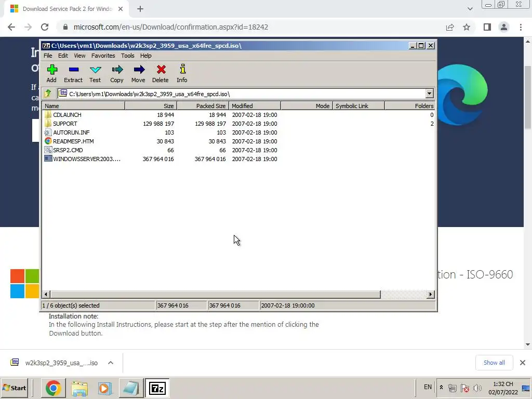Expand the 7-Zip address path dropdown
532x399 pixels.
429,94
